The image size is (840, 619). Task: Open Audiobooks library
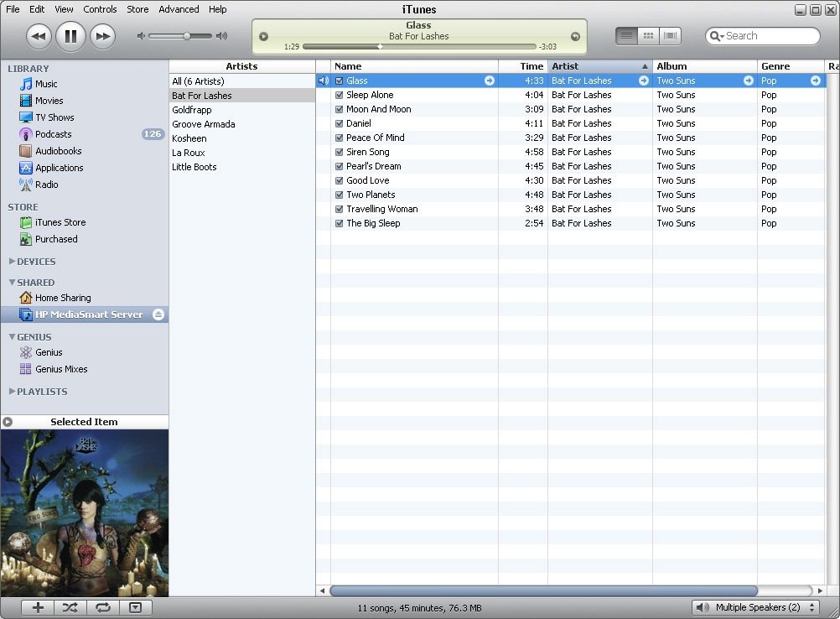(x=58, y=151)
